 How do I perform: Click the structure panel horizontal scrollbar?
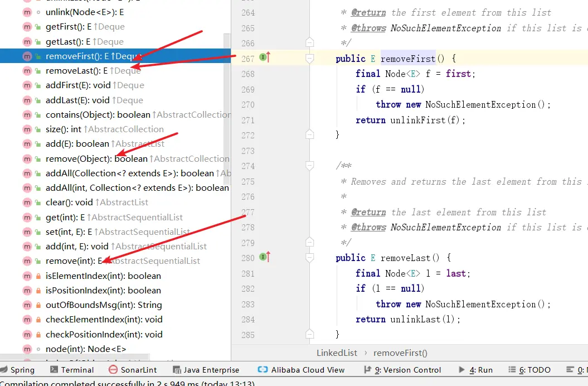click(x=75, y=356)
